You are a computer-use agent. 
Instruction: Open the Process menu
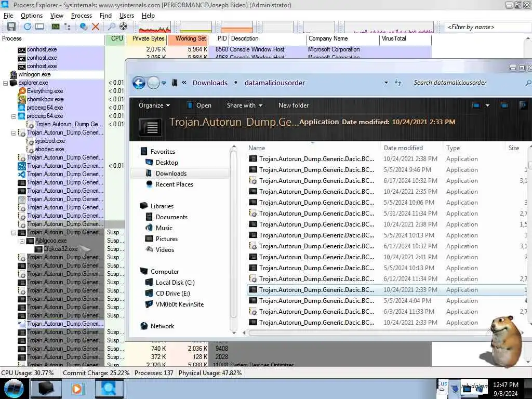coord(82,16)
